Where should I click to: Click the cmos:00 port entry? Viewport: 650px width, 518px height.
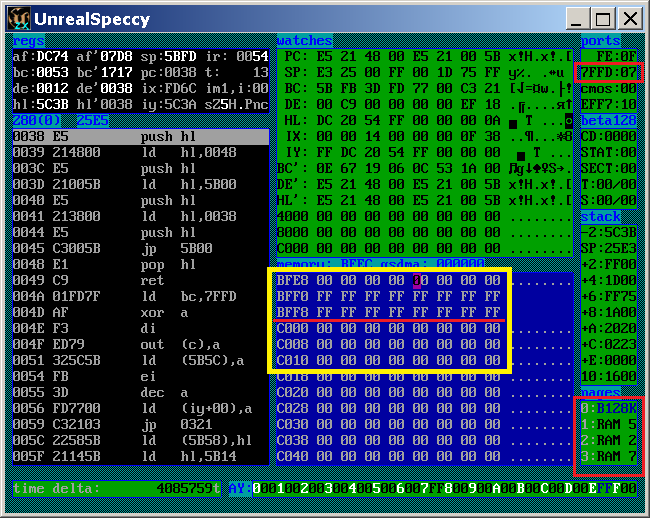point(608,89)
